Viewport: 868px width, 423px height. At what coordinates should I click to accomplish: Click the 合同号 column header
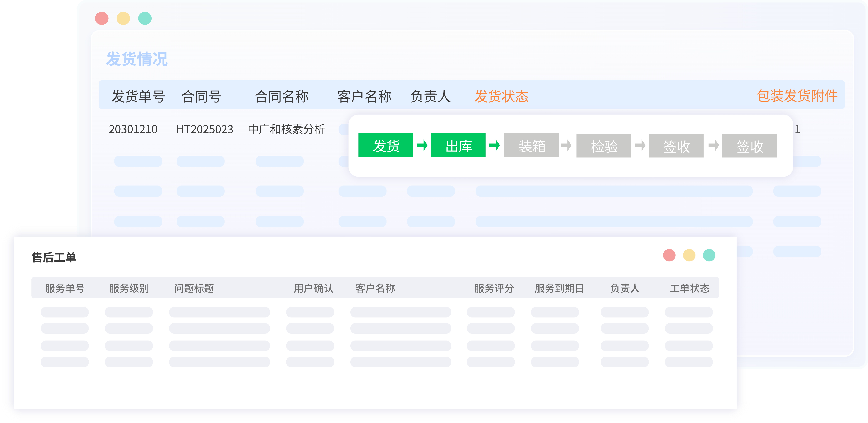coord(201,96)
